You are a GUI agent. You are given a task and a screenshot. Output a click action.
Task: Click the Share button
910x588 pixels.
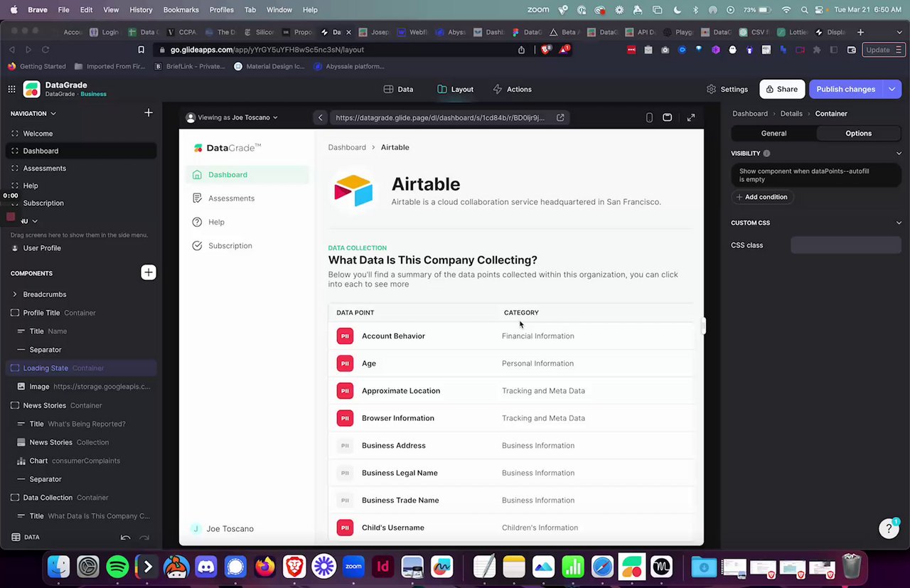click(x=782, y=89)
